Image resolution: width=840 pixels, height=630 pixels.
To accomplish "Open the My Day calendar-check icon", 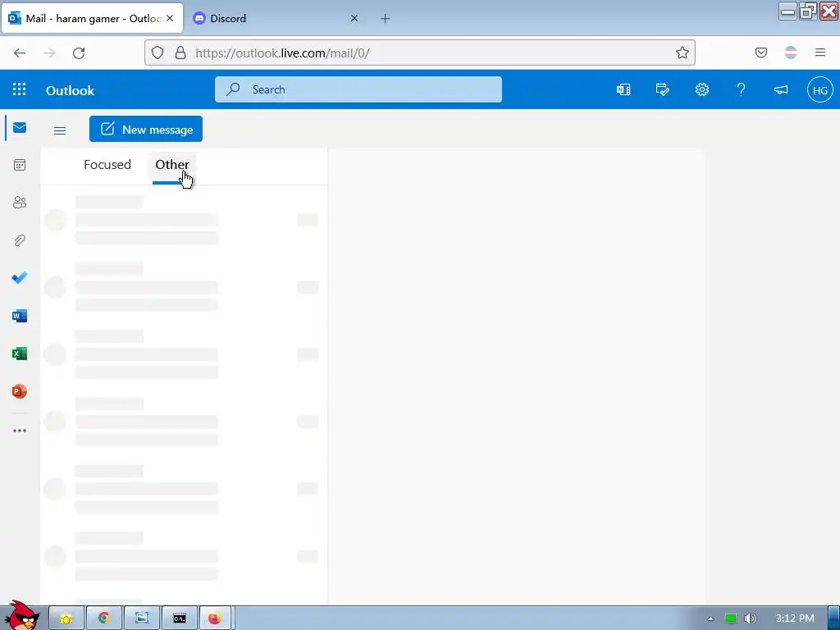I will point(663,89).
